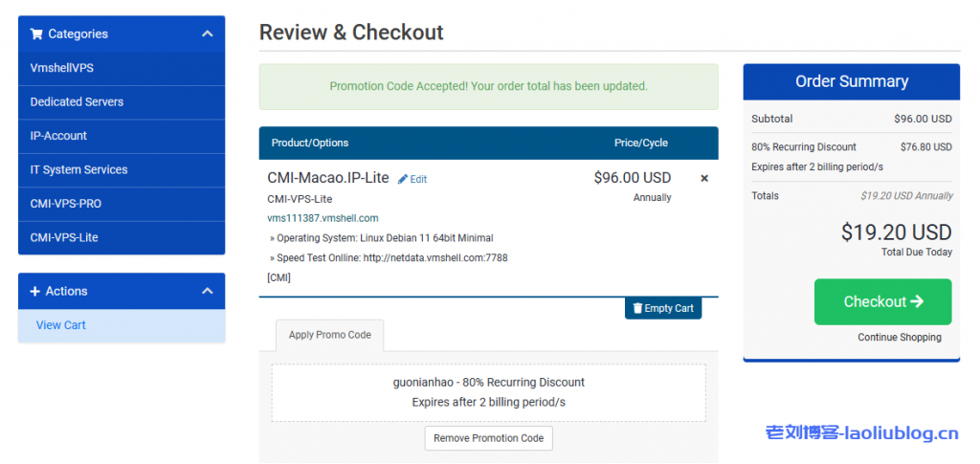This screenshot has height=464, width=980.
Task: Remove the CMI-Macao.IP-Lite item with X
Action: pos(704,179)
